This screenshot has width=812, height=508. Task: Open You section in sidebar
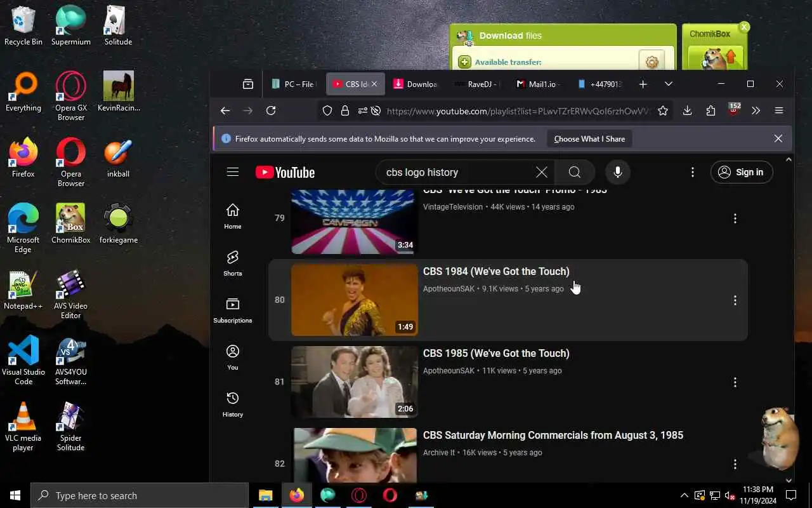click(233, 358)
